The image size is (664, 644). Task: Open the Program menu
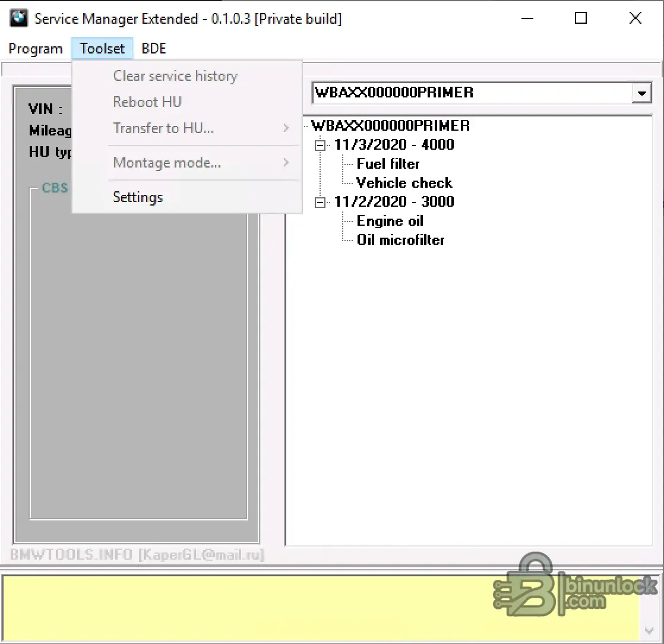coord(36,49)
